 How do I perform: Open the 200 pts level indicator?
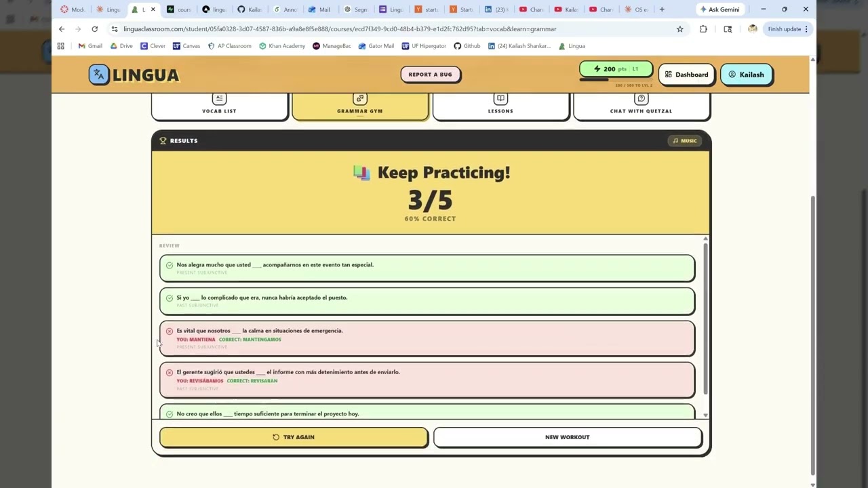tap(616, 69)
